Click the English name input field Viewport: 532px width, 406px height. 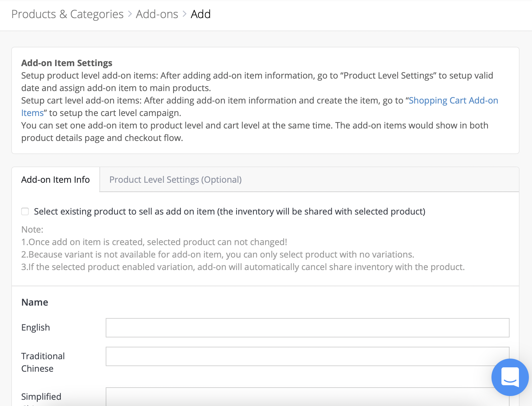307,328
